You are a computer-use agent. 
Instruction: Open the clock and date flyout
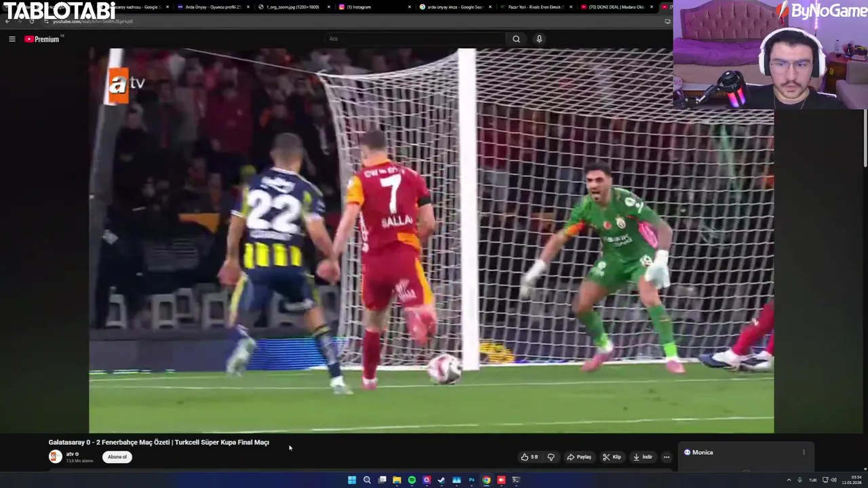point(851,480)
